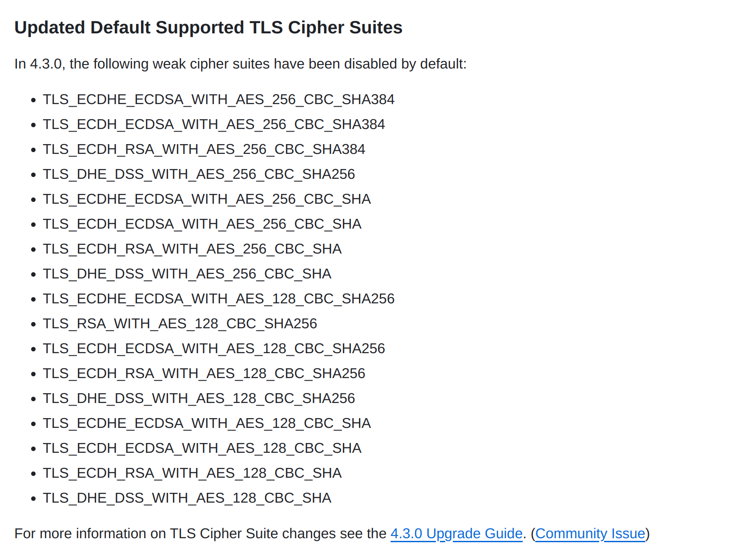Click TLS_DHE_DSS_WITH_AES_256_CBC_SHA list item
Screen dimensions: 729x560
(x=187, y=274)
